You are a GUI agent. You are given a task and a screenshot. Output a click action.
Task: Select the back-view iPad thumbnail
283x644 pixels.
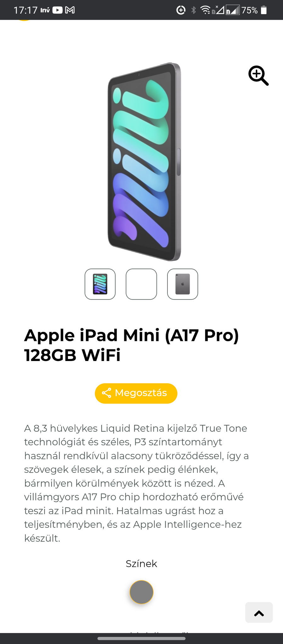[183, 284]
